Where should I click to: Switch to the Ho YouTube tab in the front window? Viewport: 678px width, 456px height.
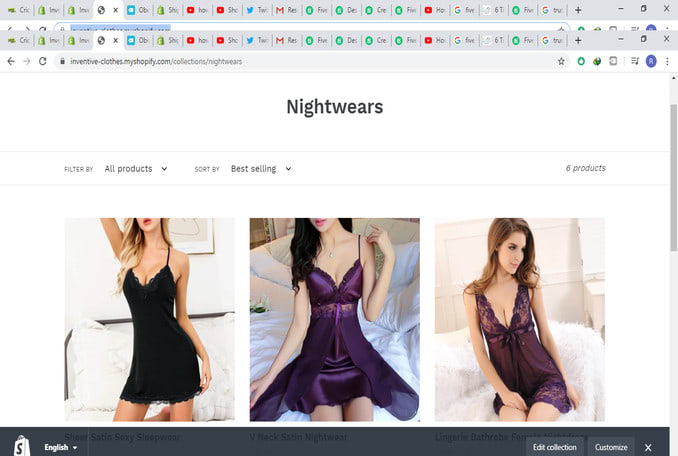[435, 40]
